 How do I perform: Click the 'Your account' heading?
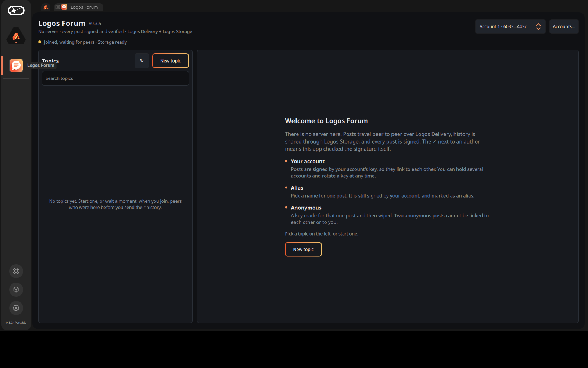tap(308, 161)
